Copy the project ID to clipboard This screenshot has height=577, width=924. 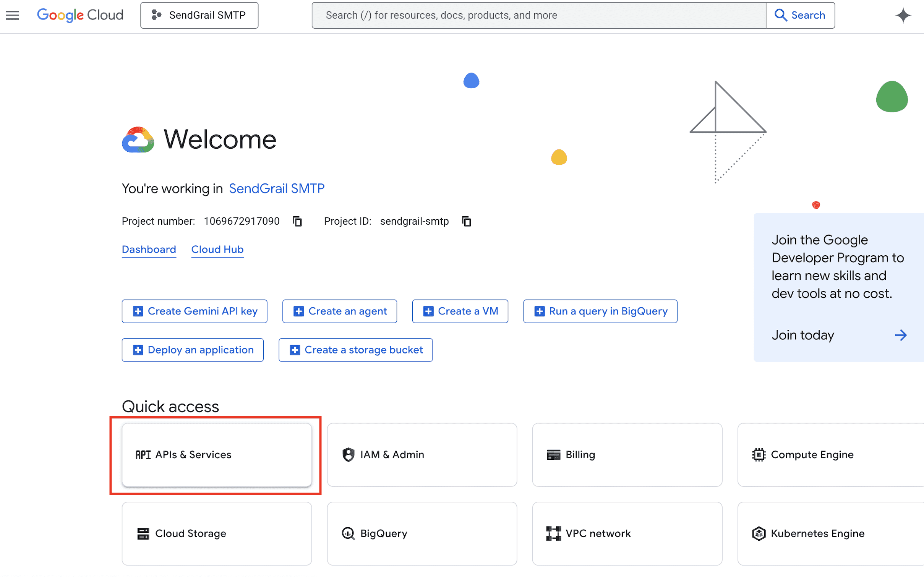tap(466, 221)
